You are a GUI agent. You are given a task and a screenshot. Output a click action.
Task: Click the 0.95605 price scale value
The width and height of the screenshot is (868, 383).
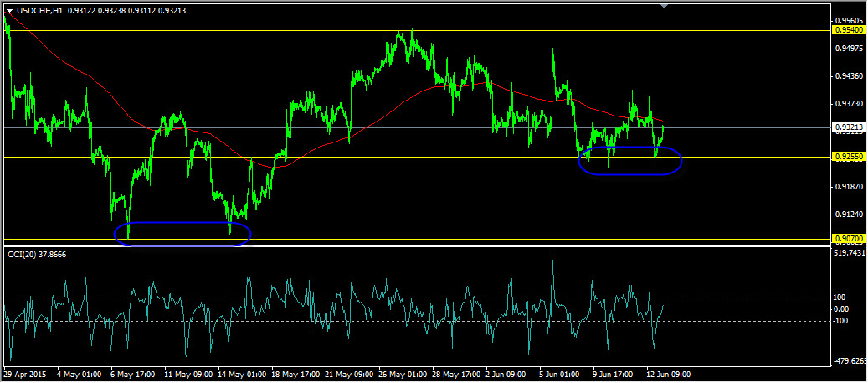pos(850,20)
